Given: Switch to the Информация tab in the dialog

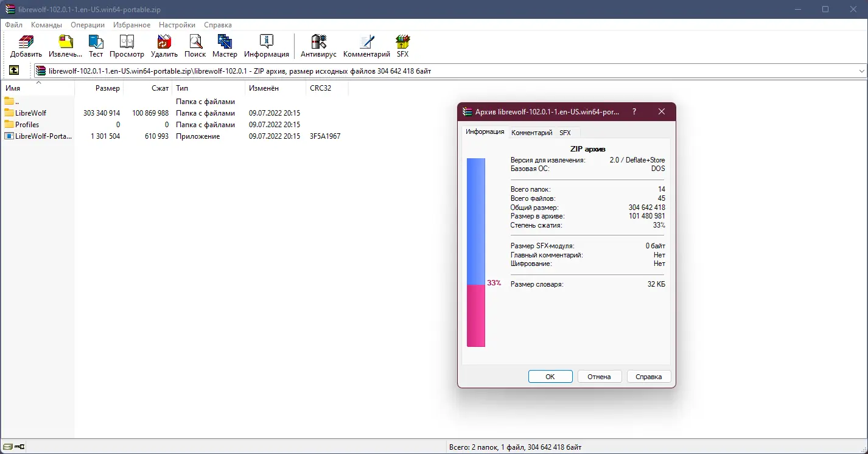Looking at the screenshot, I should coord(485,131).
